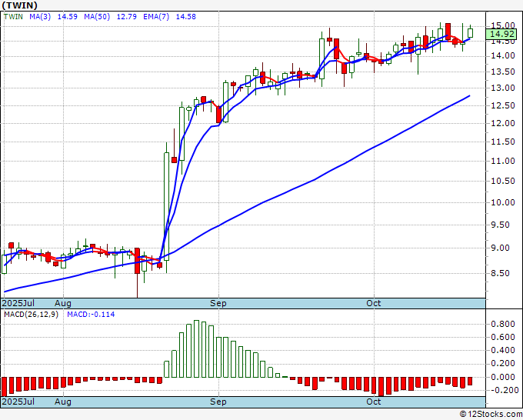Click Aug on the MACD panel axis
This screenshot has width=523, height=420.
[63, 402]
